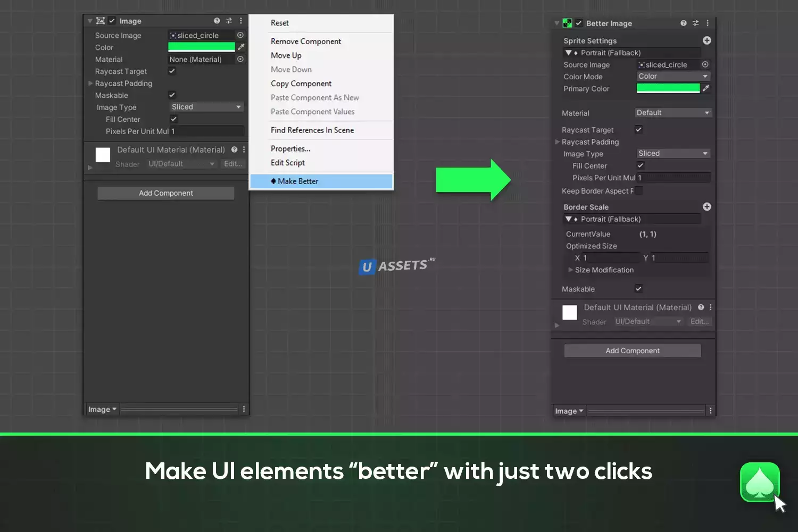Click the Optimized Size X field
798x532 pixels.
611,257
